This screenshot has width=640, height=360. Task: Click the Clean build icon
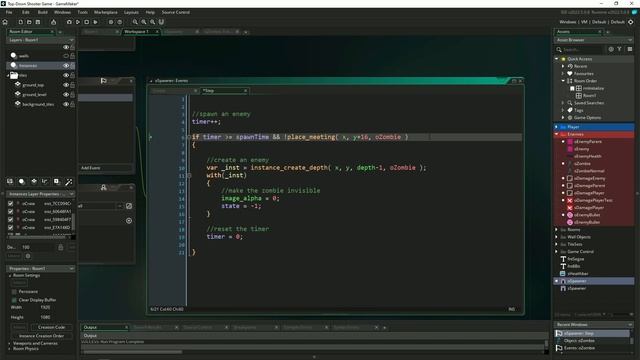[96, 22]
